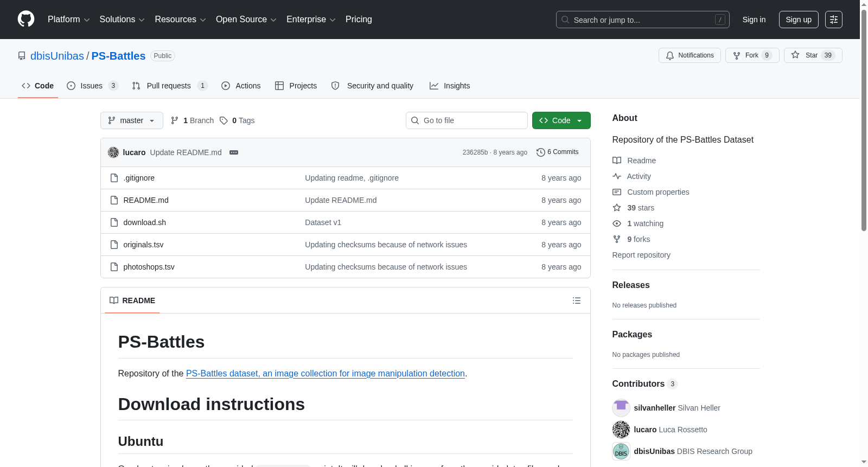Click the Go to file input
The width and height of the screenshot is (868, 467).
pyautogui.click(x=467, y=120)
